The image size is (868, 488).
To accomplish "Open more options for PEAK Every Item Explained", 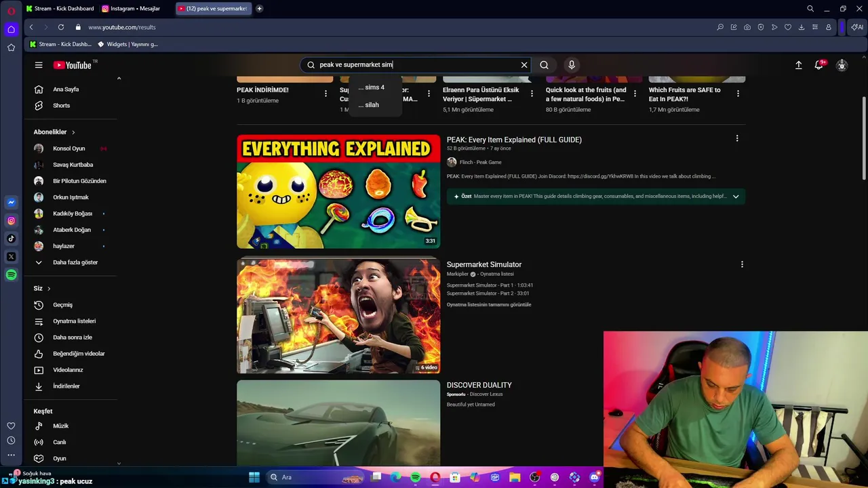I will [x=737, y=138].
